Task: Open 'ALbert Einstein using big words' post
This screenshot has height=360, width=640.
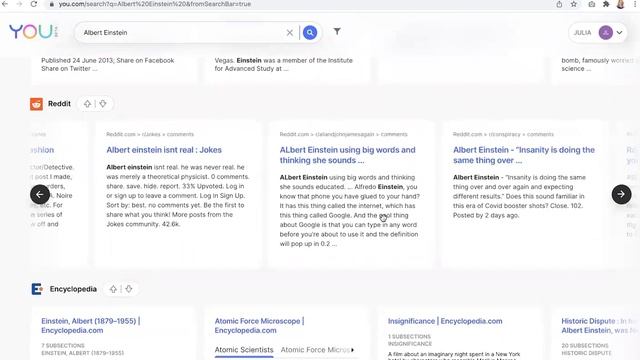Action: coord(347,155)
